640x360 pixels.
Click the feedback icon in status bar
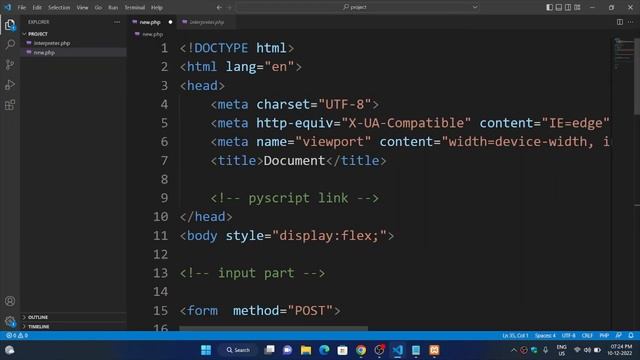click(619, 336)
